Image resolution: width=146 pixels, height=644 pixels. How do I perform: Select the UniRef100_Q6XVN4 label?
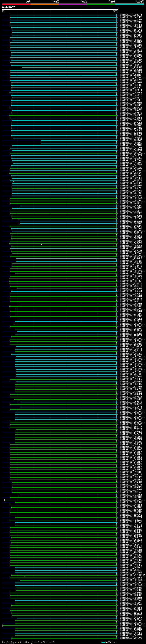click(131, 70)
